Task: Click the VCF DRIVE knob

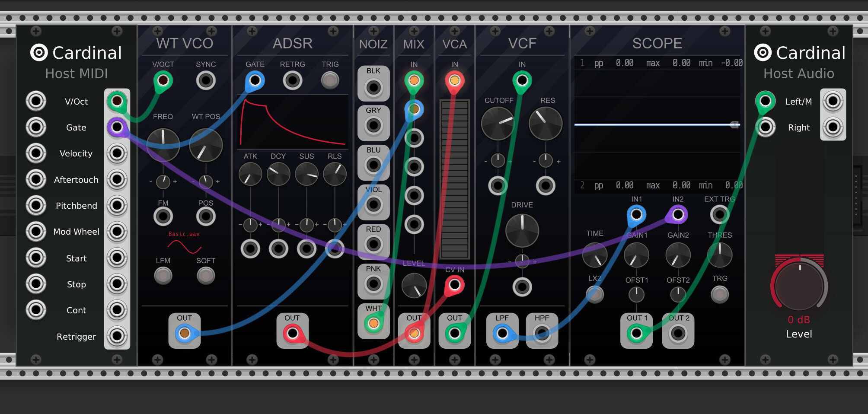Action: point(522,230)
